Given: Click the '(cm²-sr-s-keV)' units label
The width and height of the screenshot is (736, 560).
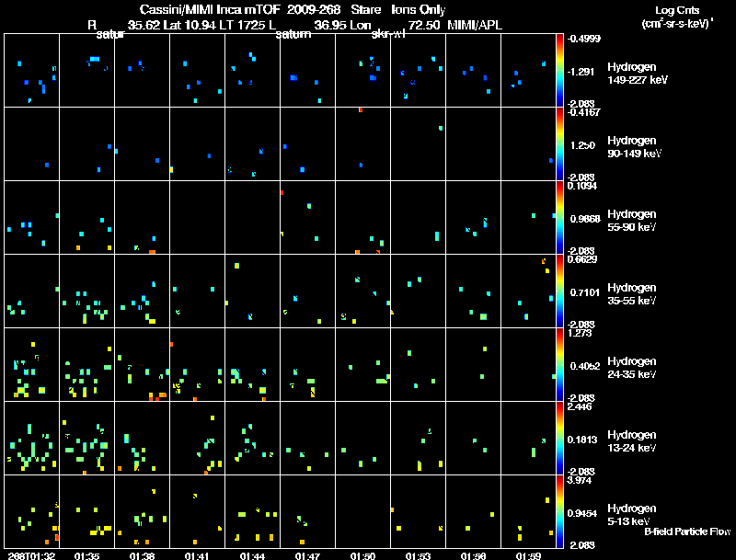Looking at the screenshot, I should click(678, 24).
